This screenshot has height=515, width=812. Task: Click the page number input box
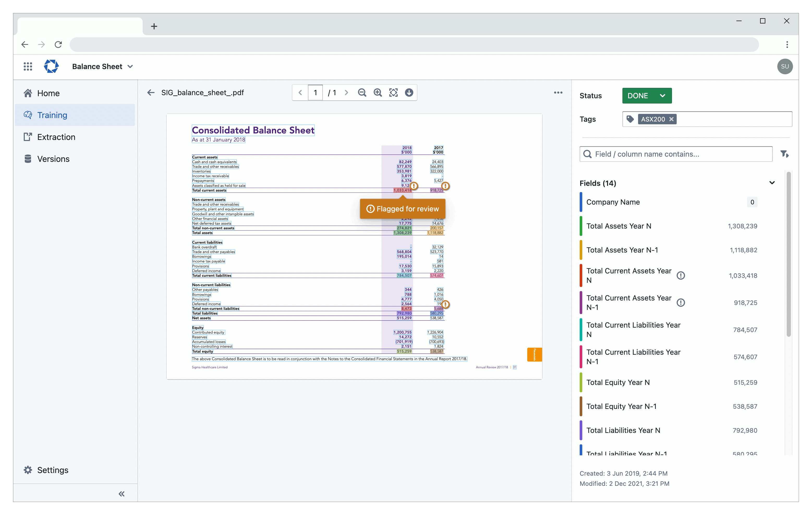[315, 92]
